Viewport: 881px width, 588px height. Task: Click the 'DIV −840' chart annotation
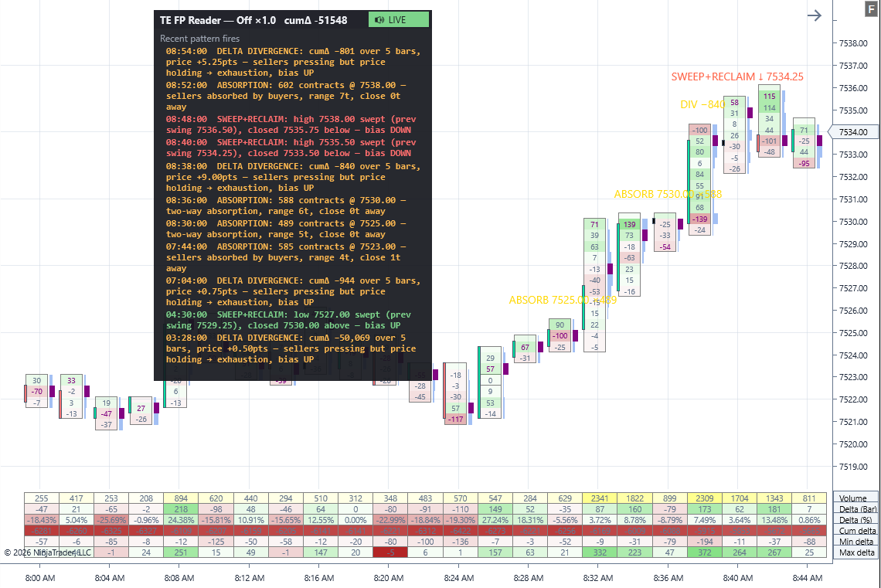coord(702,104)
